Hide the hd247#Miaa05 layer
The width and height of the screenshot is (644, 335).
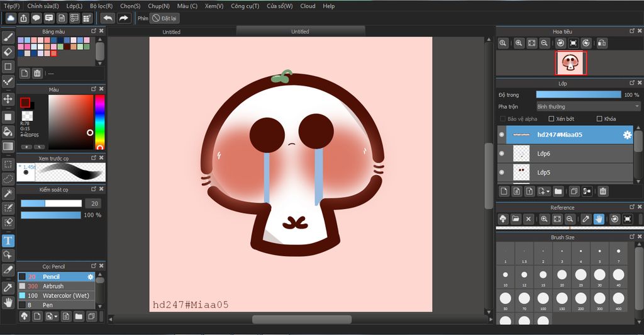501,135
